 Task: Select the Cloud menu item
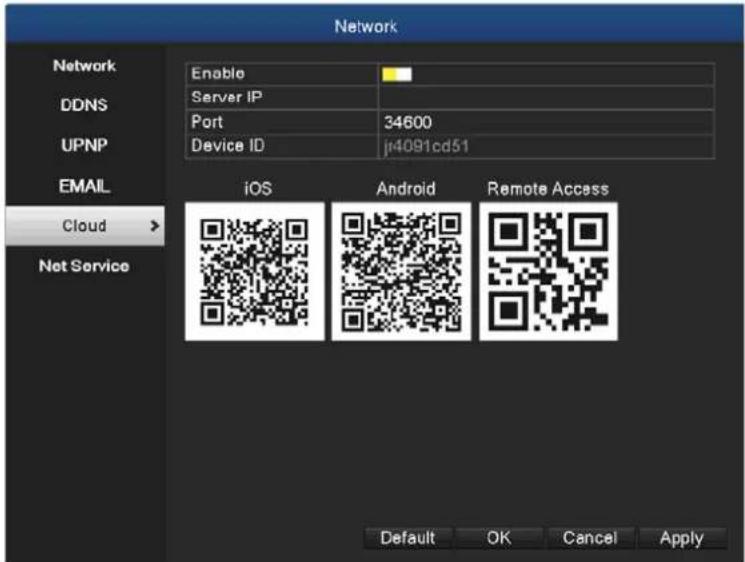pos(85,226)
